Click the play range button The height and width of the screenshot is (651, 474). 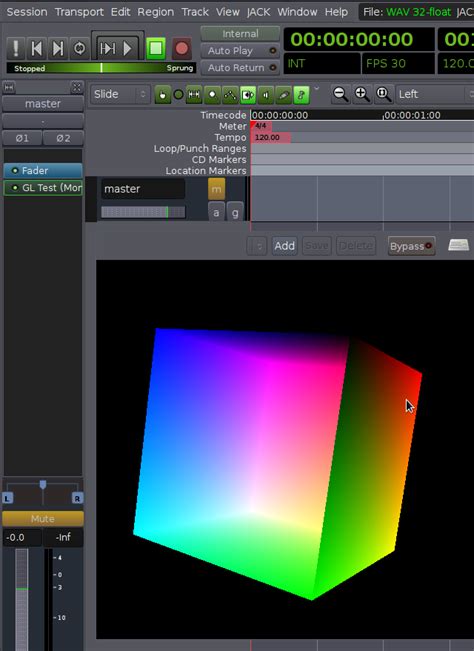point(107,49)
